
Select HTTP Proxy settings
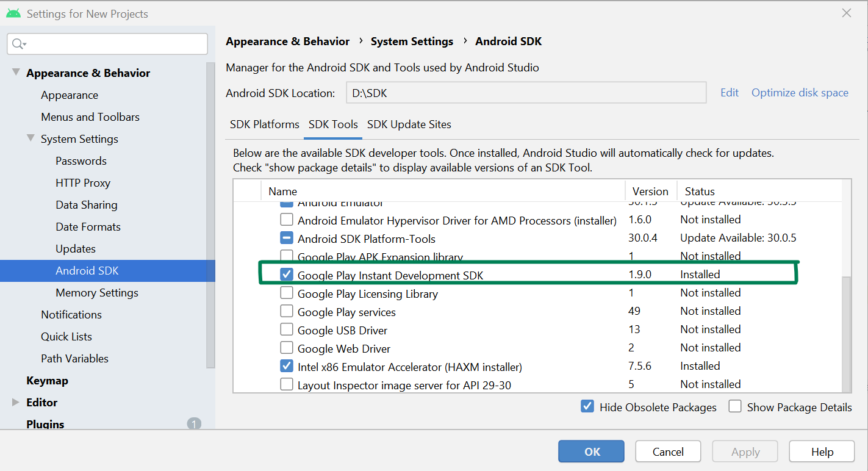click(83, 183)
